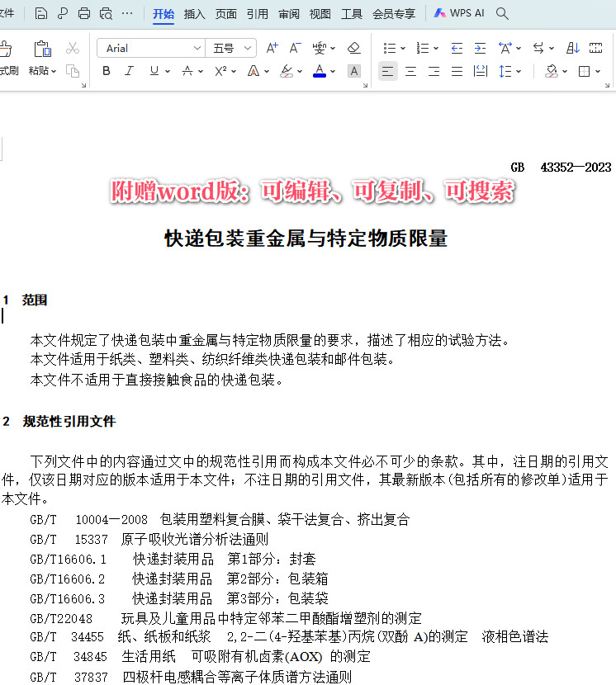The image size is (616, 685).
Task: Increase font size with A+ icon
Action: (x=272, y=48)
